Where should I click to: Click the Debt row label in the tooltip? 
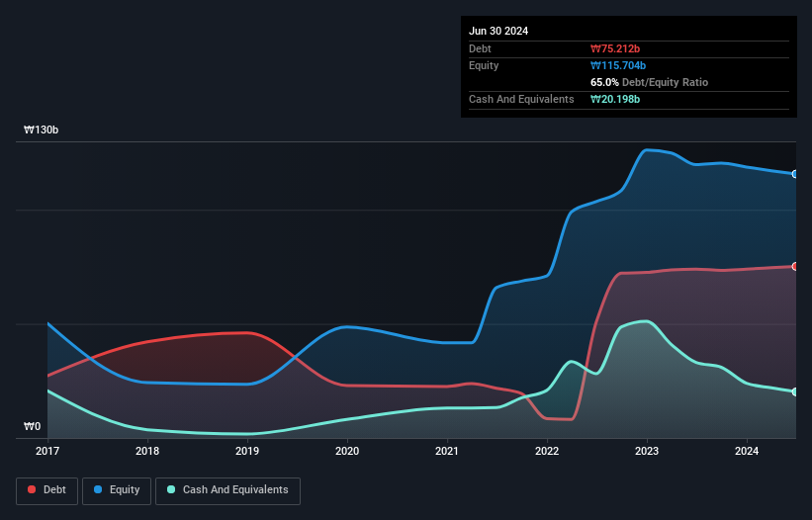(480, 48)
